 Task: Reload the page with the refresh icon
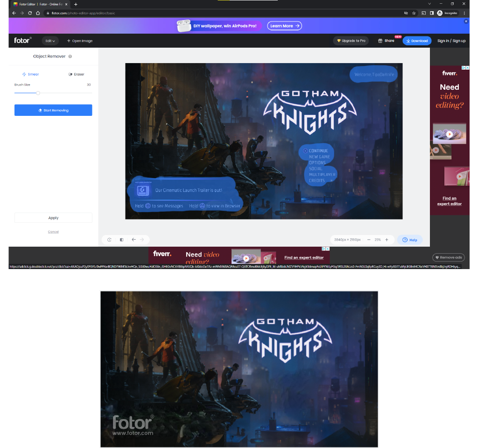click(30, 13)
